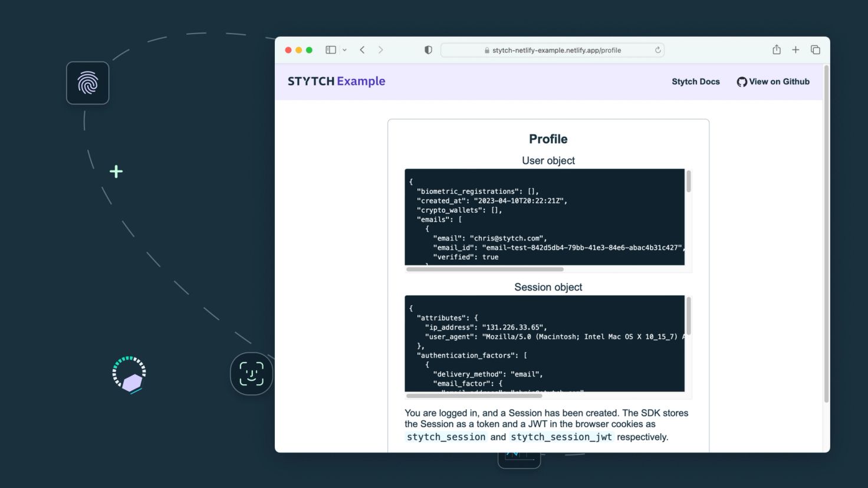Click the User object heading
Viewport: 868px width, 488px height.
[548, 160]
